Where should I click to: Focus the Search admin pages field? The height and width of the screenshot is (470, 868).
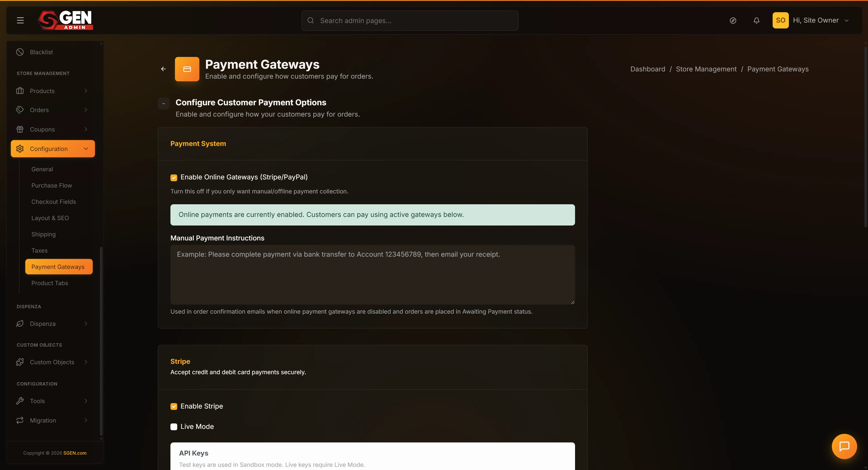tap(410, 21)
